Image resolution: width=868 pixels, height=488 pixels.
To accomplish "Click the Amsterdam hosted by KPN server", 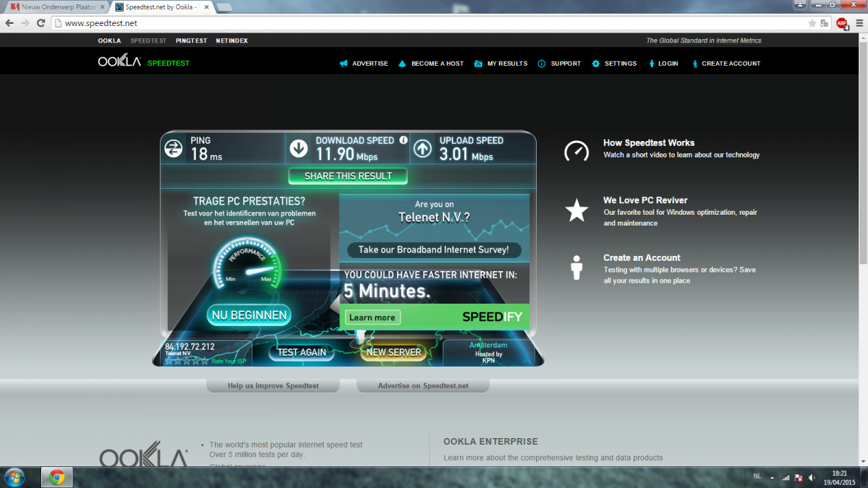I will click(x=488, y=353).
